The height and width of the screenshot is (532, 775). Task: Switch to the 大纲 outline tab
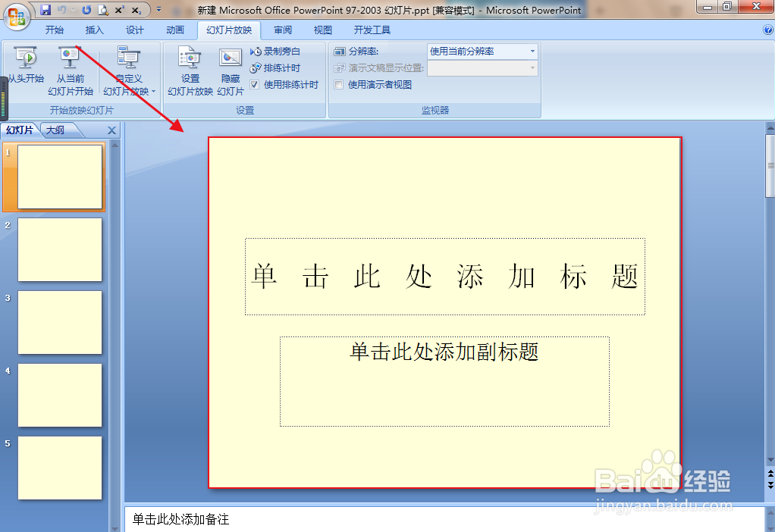click(55, 130)
